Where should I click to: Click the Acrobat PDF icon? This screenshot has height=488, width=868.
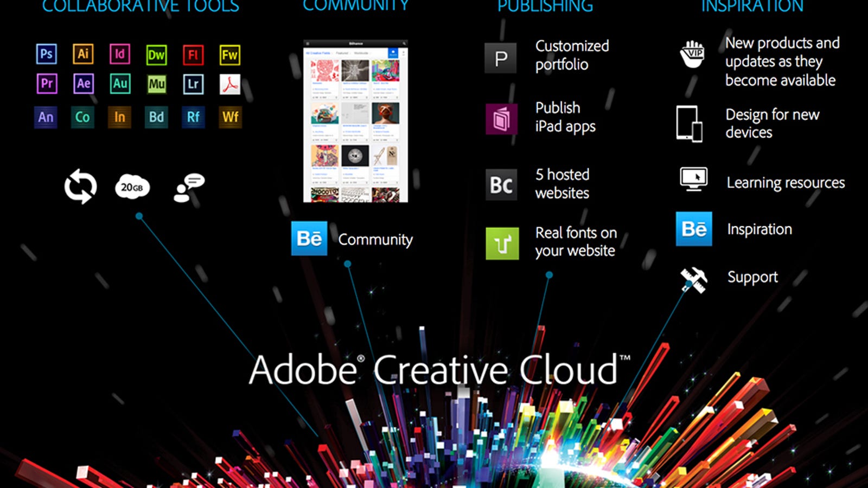[230, 84]
